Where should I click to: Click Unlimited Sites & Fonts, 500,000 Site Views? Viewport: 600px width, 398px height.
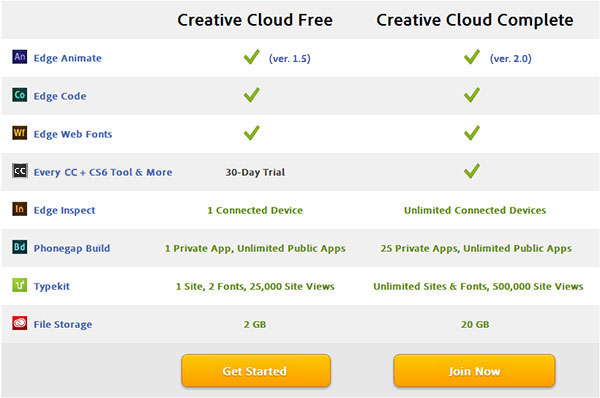click(478, 287)
